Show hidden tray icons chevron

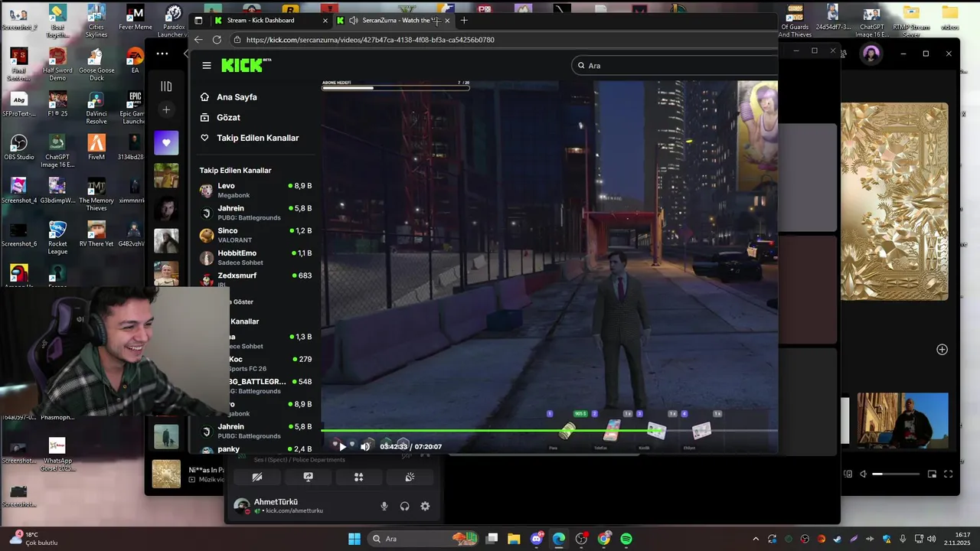tap(756, 539)
